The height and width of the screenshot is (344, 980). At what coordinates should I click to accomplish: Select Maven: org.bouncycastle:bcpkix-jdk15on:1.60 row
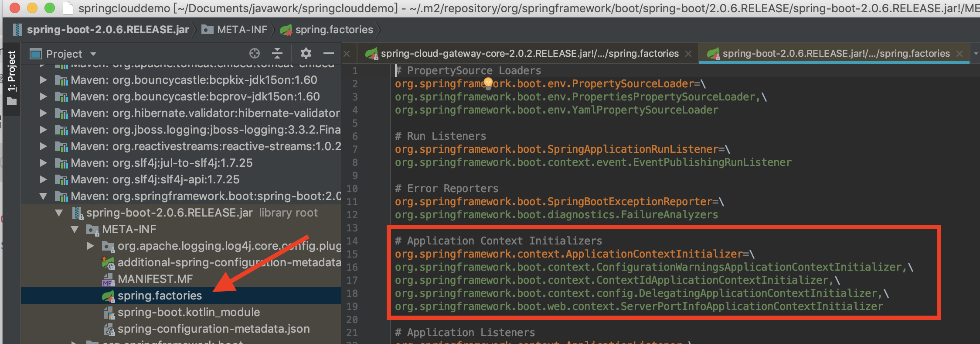click(181, 80)
